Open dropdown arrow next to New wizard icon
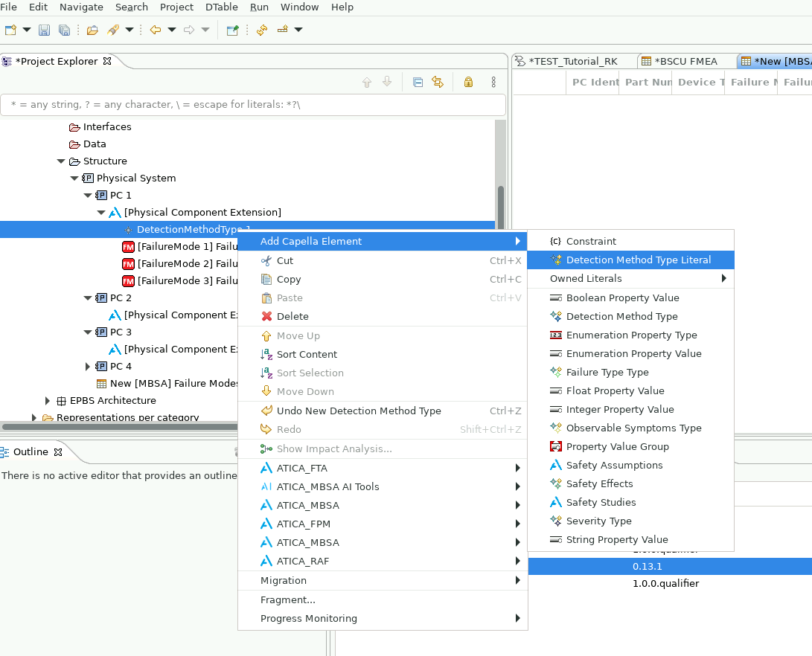The image size is (812, 656). tap(27, 30)
